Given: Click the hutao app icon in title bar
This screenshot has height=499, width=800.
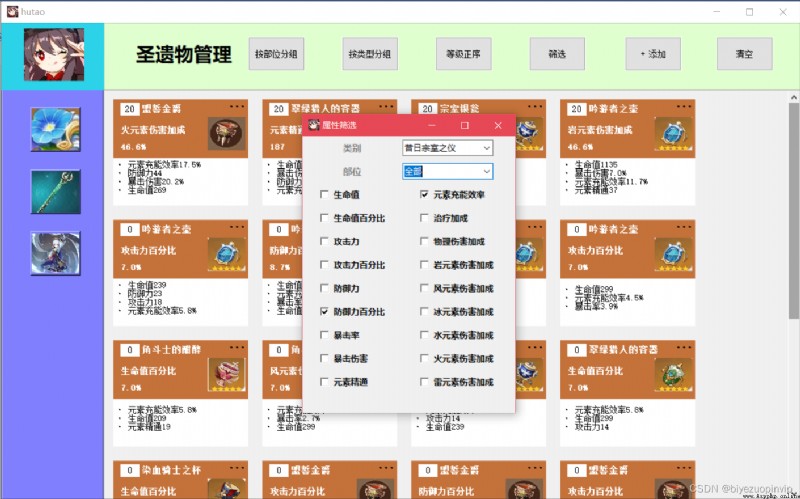Looking at the screenshot, I should tap(12, 11).
